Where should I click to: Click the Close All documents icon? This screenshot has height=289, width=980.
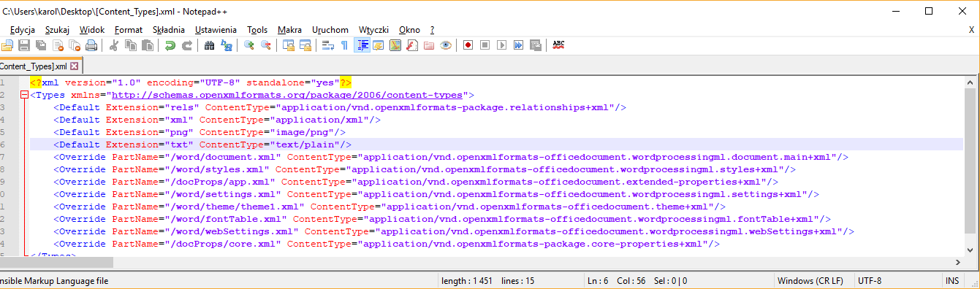tap(75, 45)
